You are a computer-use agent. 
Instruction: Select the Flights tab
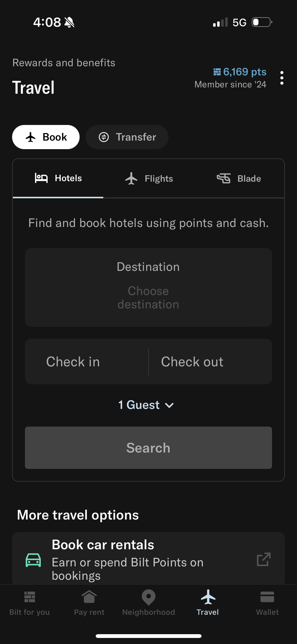pos(149,179)
